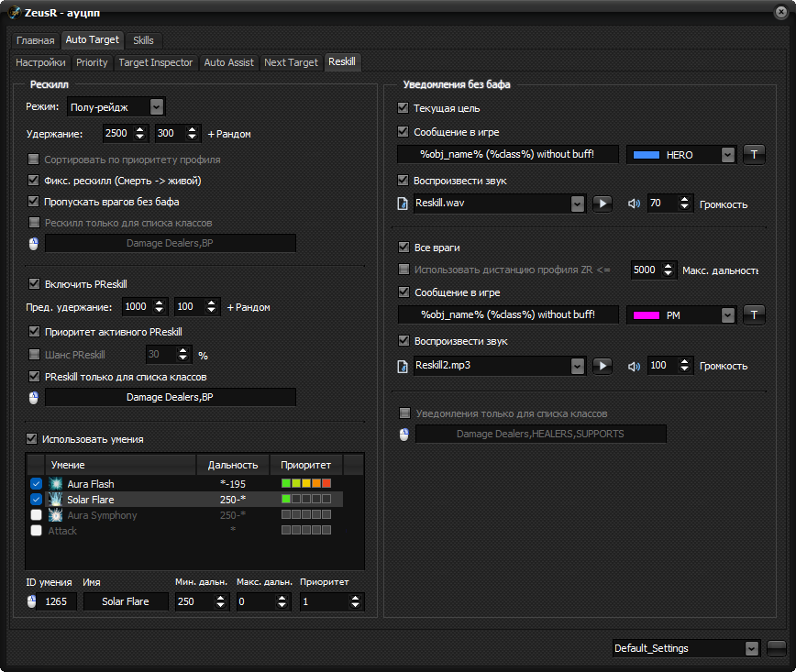Click speaker icon next to volume 70
This screenshot has width=796, height=672.
(x=634, y=204)
